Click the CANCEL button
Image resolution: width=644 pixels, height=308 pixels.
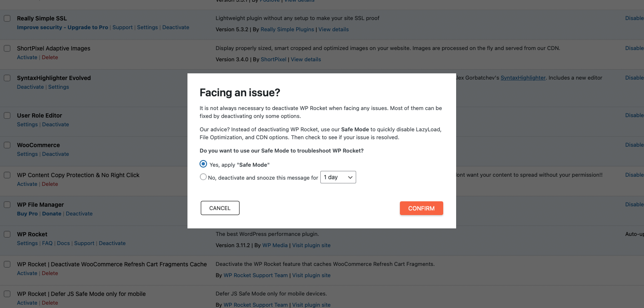220,208
